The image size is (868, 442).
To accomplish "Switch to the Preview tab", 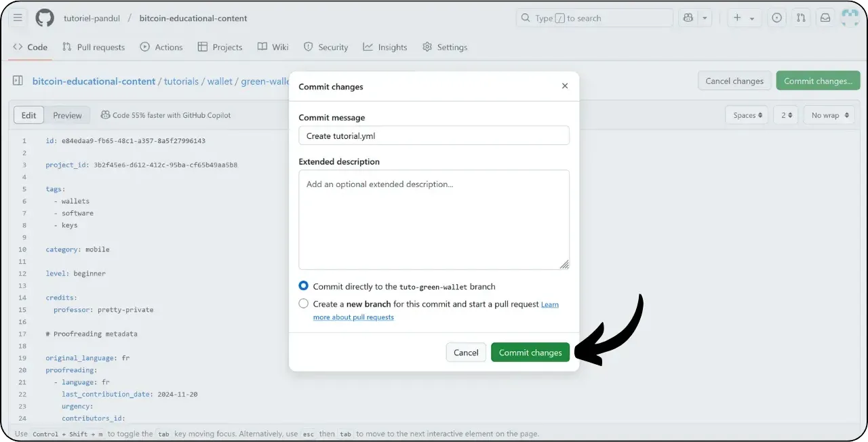I will point(67,115).
